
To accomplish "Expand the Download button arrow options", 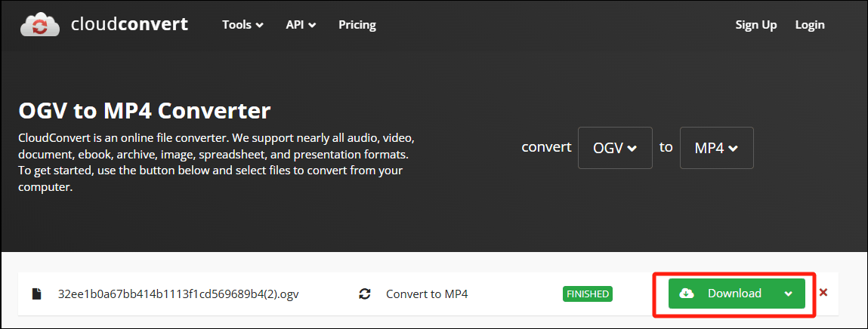I will (x=789, y=294).
